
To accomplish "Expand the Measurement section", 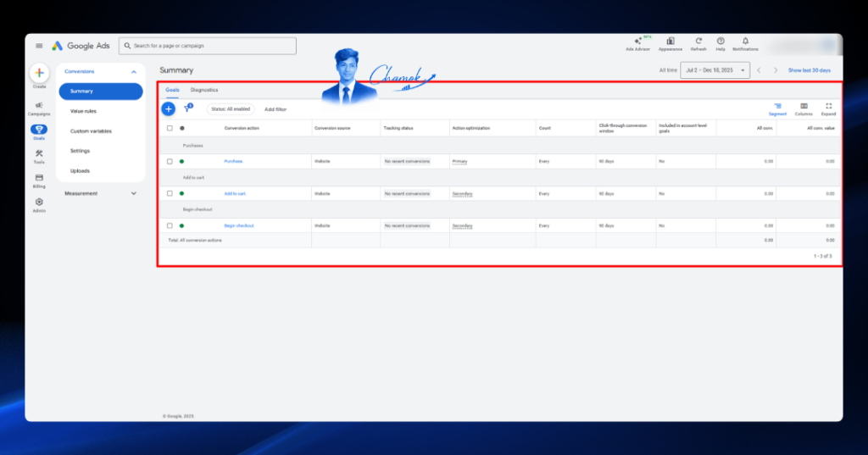I will (x=133, y=194).
